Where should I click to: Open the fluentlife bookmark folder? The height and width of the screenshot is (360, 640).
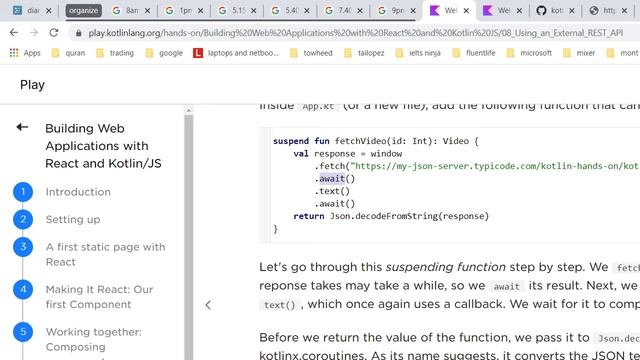point(473,53)
